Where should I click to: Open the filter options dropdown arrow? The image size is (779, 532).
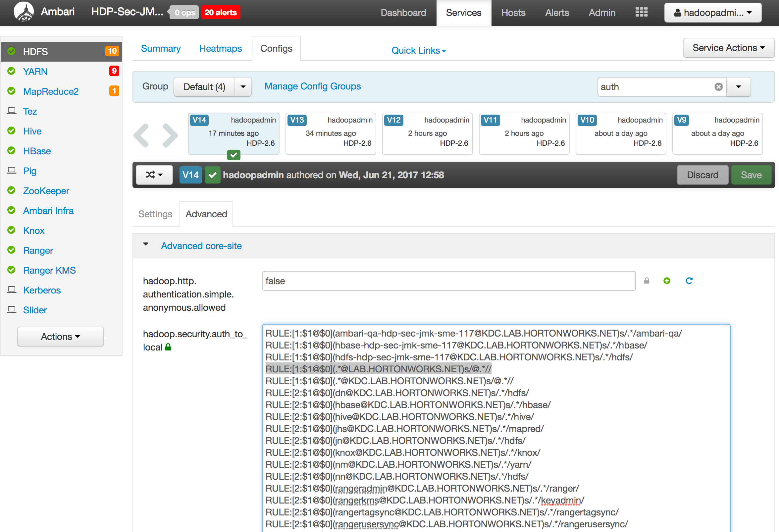coord(738,87)
